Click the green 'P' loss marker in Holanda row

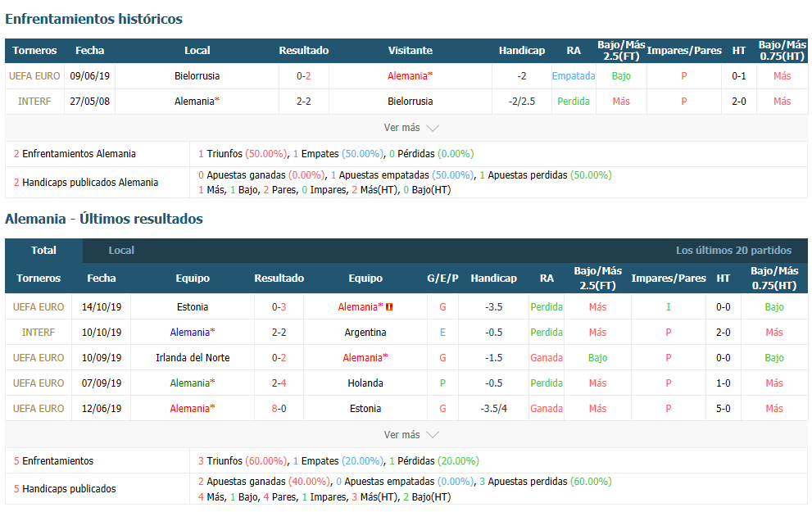442,383
